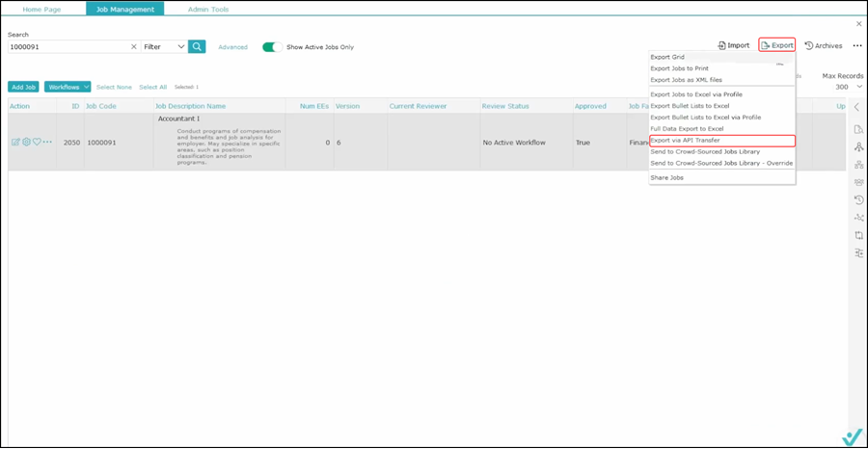
Task: Select Full Data Export to Excel
Action: pyautogui.click(x=687, y=128)
